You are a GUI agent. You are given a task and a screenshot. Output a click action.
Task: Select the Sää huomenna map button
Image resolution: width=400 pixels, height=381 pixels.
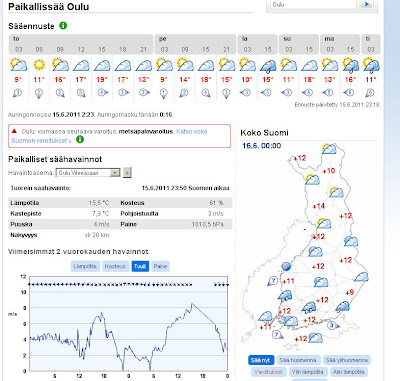[x=298, y=360]
